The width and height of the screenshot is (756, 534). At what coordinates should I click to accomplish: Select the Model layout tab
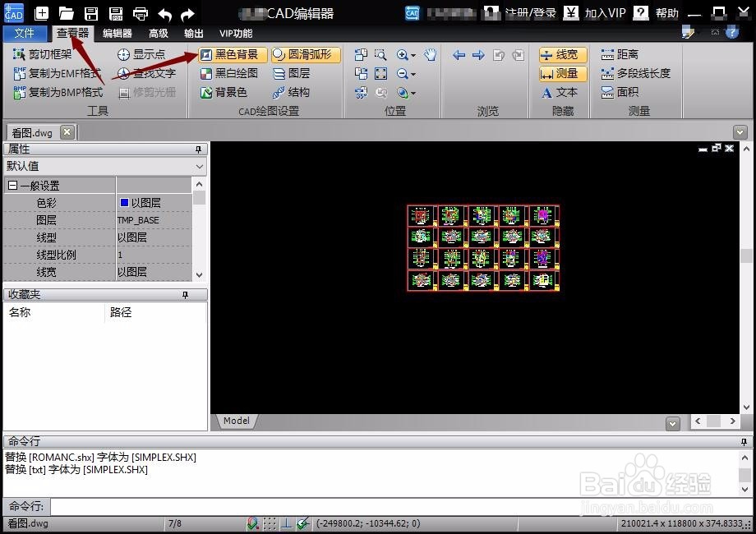[237, 421]
